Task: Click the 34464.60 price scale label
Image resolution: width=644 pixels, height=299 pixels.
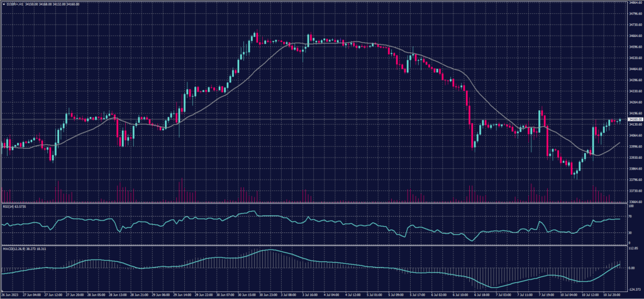Action: click(633, 69)
